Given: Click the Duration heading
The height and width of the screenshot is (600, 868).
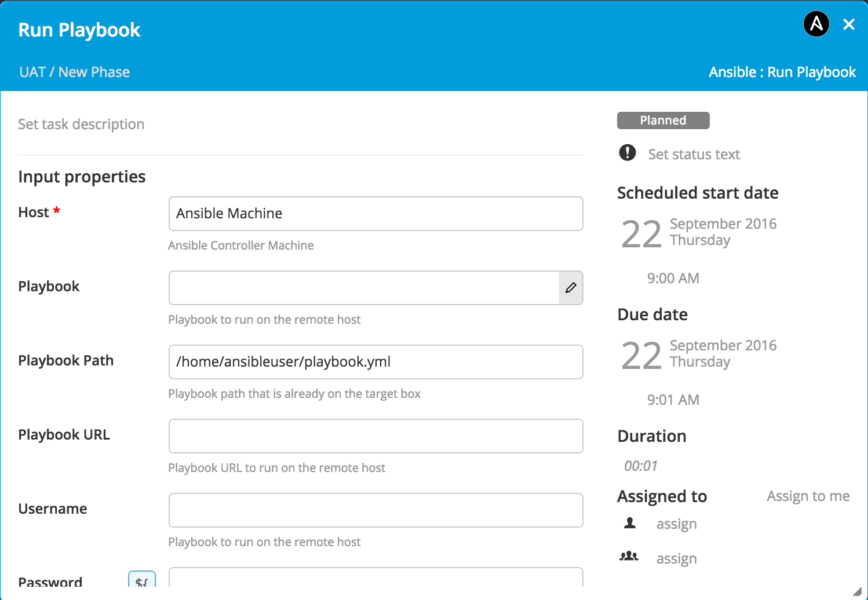Looking at the screenshot, I should pos(652,436).
